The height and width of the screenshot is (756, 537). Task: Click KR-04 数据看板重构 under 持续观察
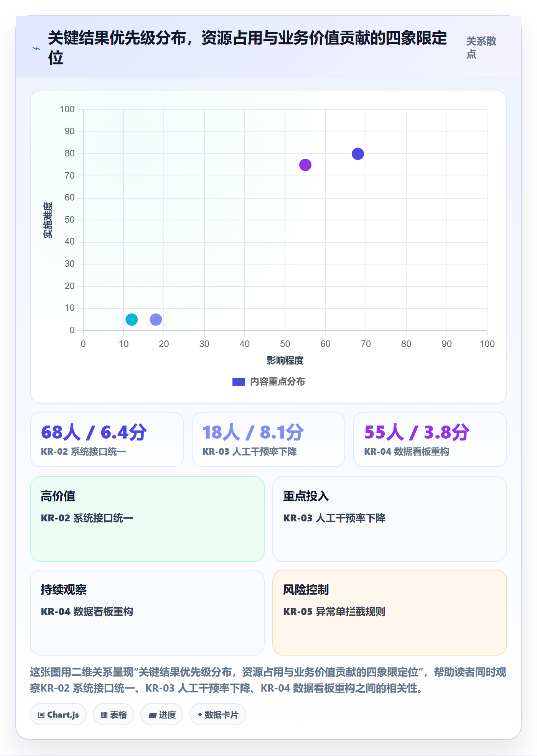tap(87, 611)
